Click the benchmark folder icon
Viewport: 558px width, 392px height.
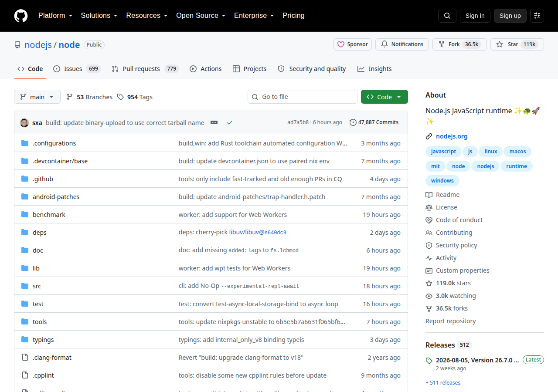coord(25,215)
